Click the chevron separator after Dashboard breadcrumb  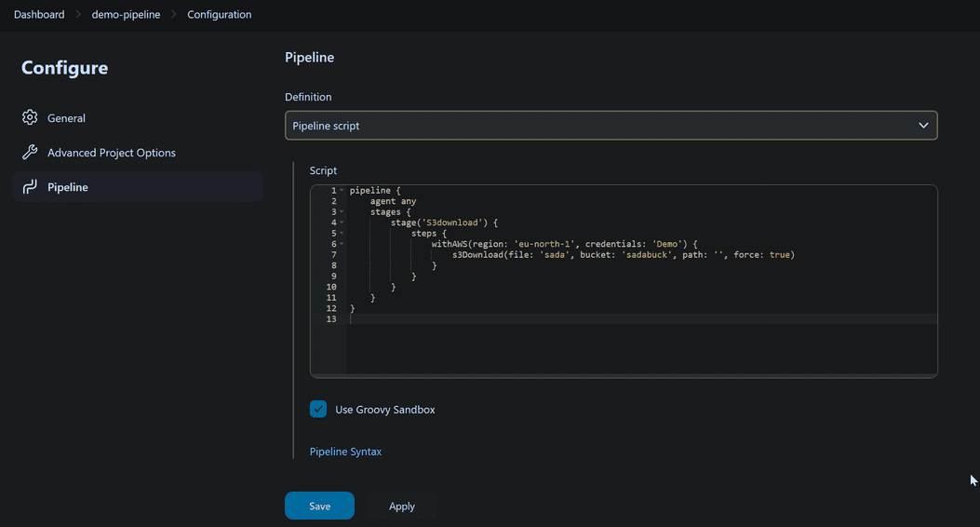click(78, 15)
